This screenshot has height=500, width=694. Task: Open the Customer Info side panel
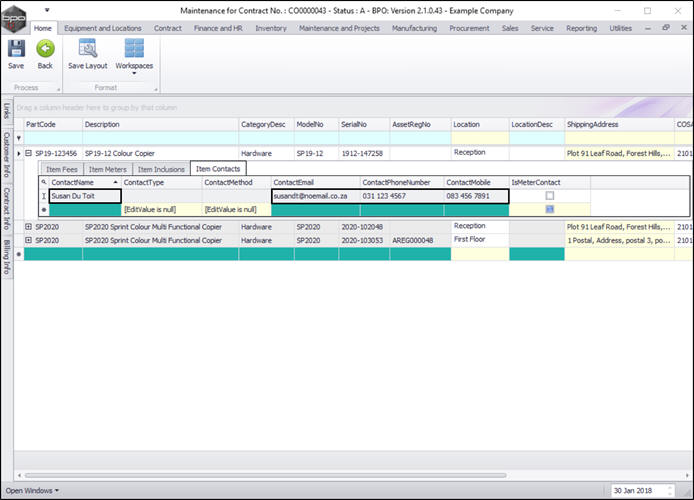6,153
